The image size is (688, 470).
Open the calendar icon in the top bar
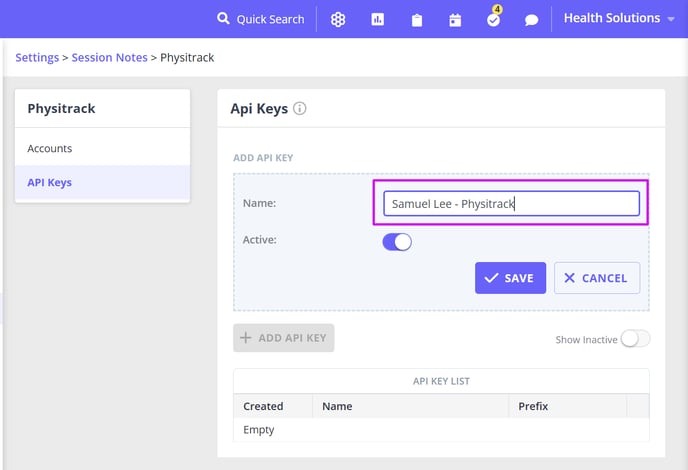pos(455,20)
